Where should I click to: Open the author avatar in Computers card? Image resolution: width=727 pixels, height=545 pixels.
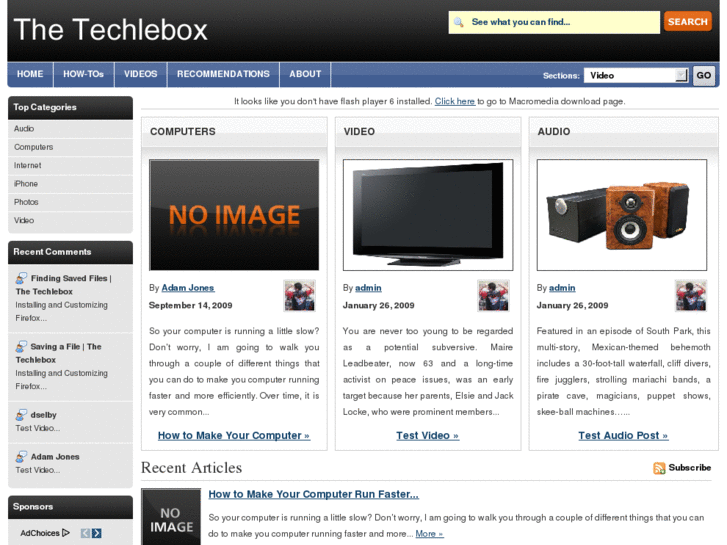(x=300, y=295)
